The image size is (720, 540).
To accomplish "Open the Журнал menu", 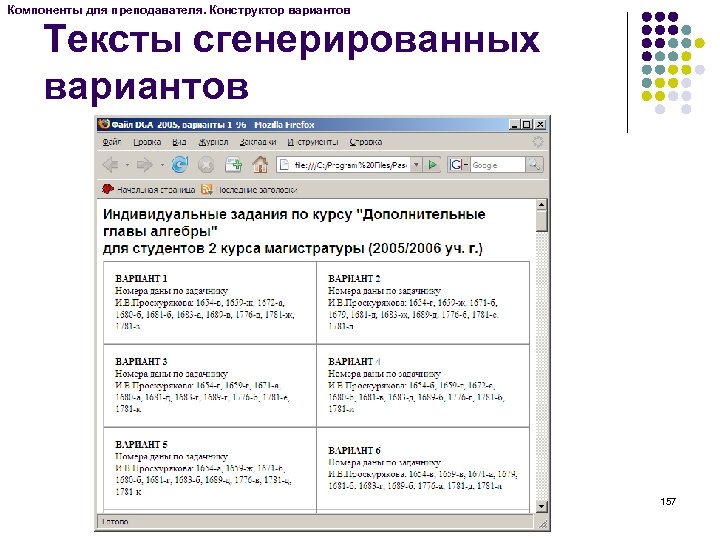I will point(213,142).
